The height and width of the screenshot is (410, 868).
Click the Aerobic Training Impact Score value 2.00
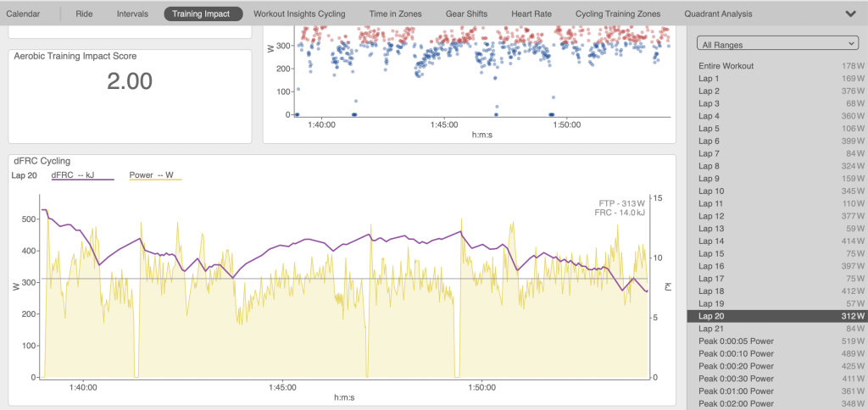[130, 81]
